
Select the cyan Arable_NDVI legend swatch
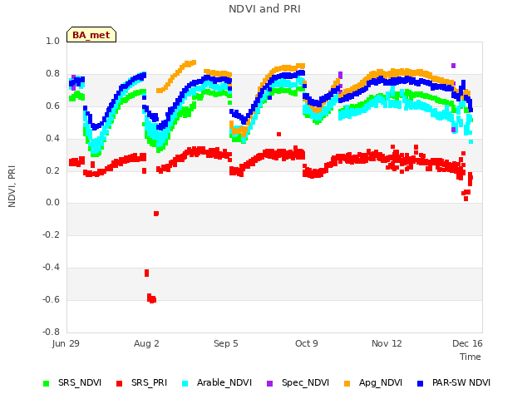pyautogui.click(x=185, y=383)
